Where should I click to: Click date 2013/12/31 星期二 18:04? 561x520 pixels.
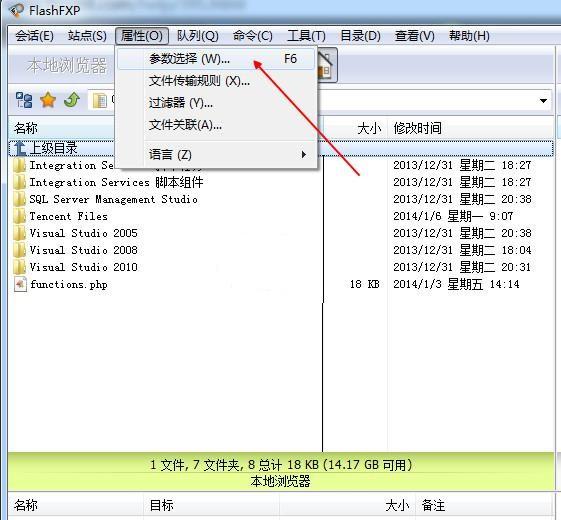462,250
